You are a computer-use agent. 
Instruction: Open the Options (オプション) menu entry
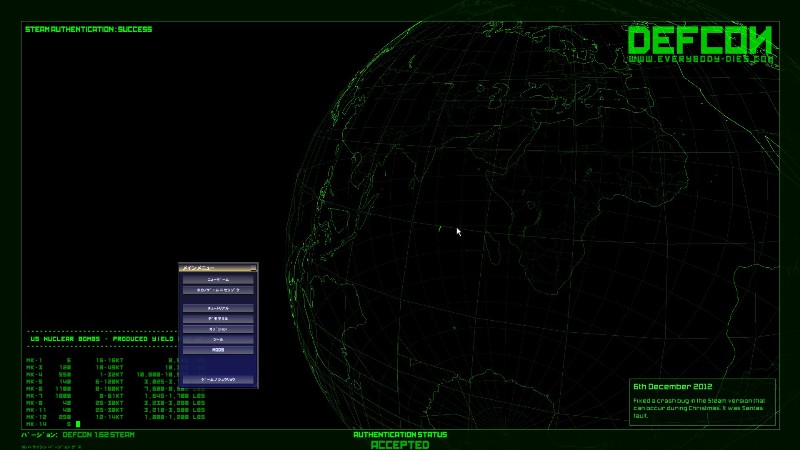(x=217, y=329)
